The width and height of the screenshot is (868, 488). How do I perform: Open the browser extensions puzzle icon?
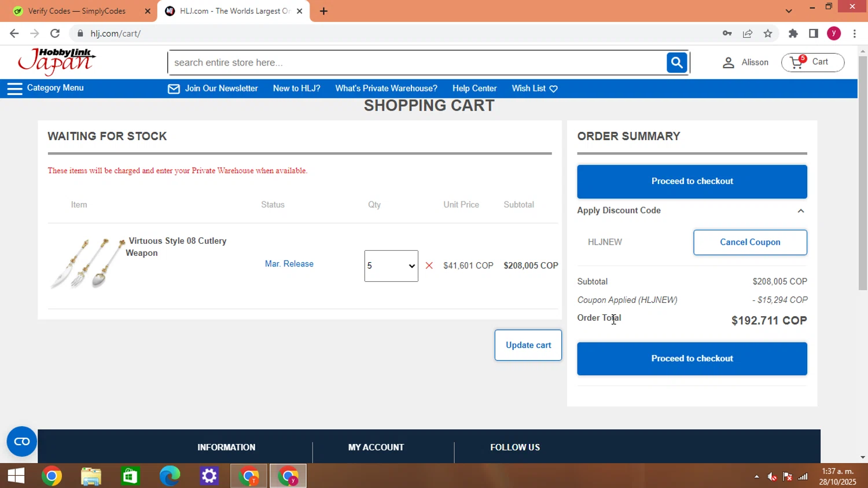pyautogui.click(x=793, y=34)
